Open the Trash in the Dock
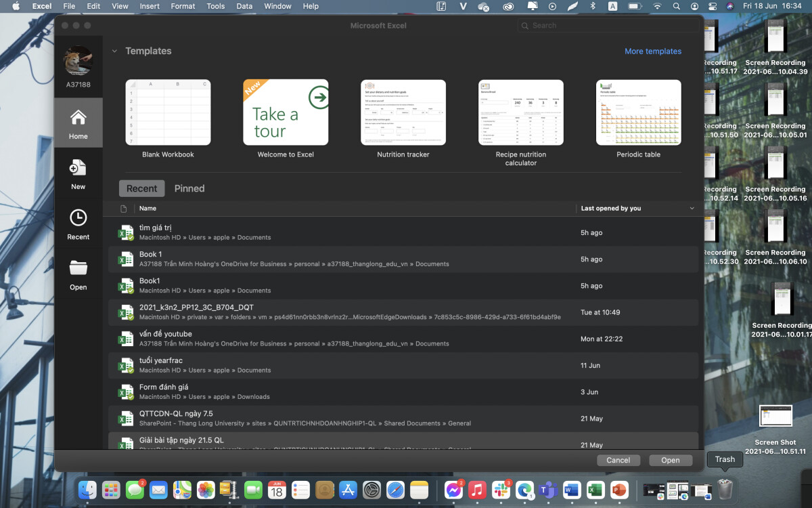This screenshot has height=508, width=812. click(x=725, y=489)
